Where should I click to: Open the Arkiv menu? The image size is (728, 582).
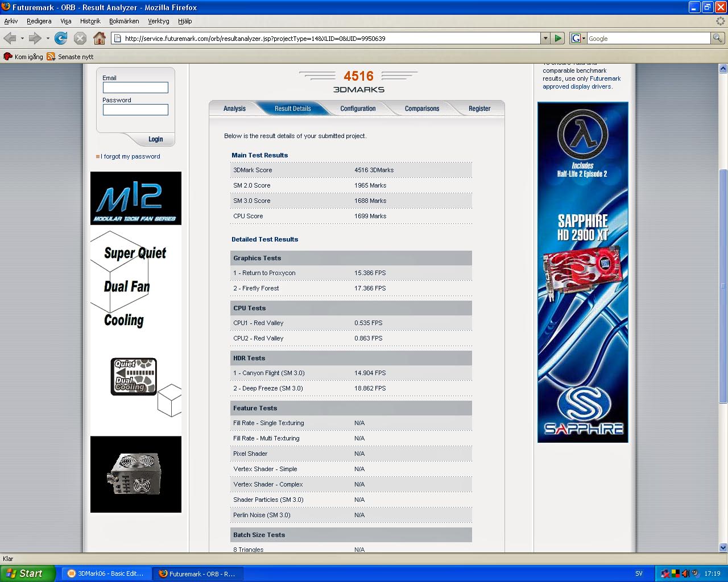click(x=11, y=21)
